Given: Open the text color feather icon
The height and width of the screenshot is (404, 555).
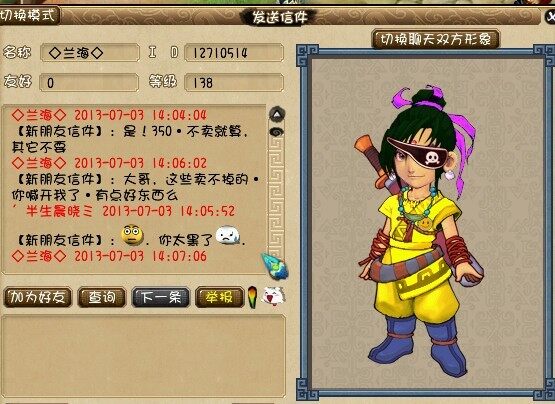Looking at the screenshot, I should pyautogui.click(x=252, y=297).
